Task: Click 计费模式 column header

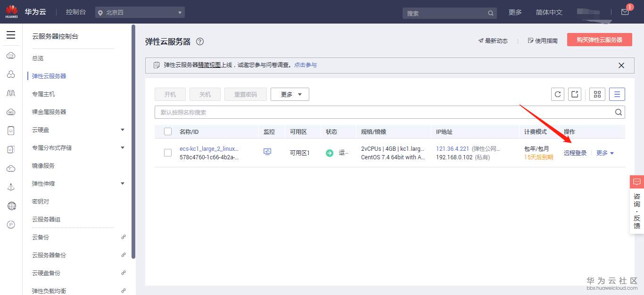Action: (536, 131)
